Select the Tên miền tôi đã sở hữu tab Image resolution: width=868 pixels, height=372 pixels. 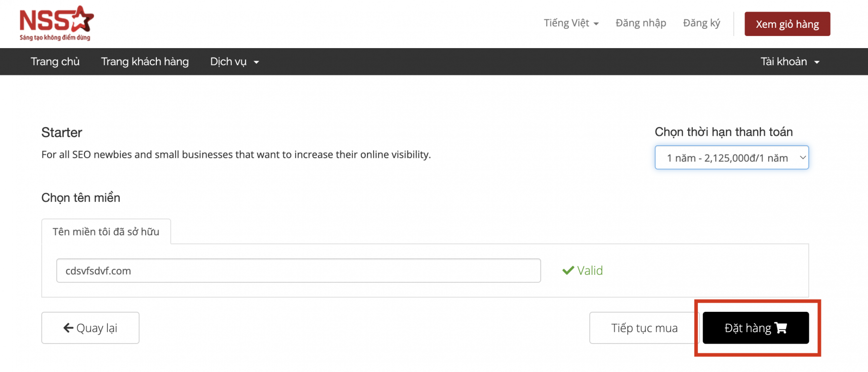[106, 232]
